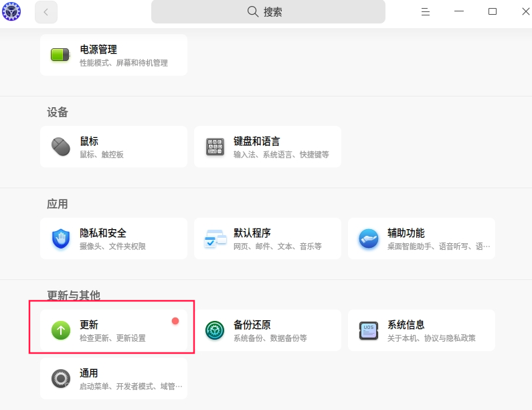Maximize the settings window
This screenshot has width=532, height=410.
[493, 11]
